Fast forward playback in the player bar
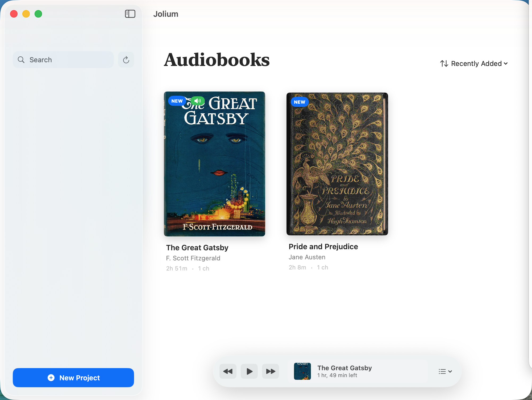Image resolution: width=532 pixels, height=400 pixels. [271, 371]
